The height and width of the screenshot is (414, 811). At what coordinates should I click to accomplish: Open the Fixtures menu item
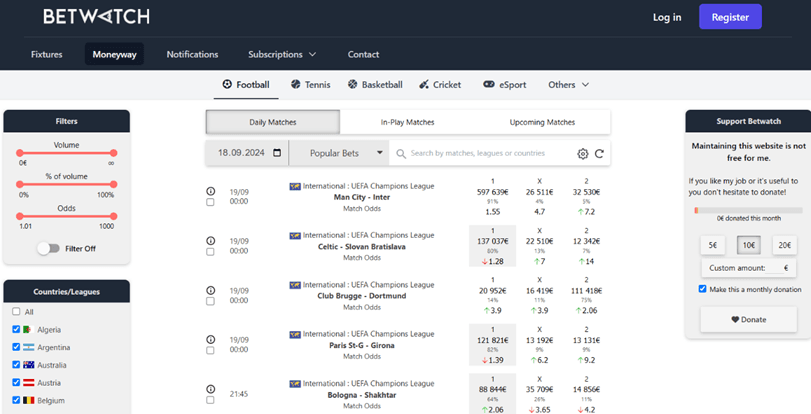pos(47,54)
